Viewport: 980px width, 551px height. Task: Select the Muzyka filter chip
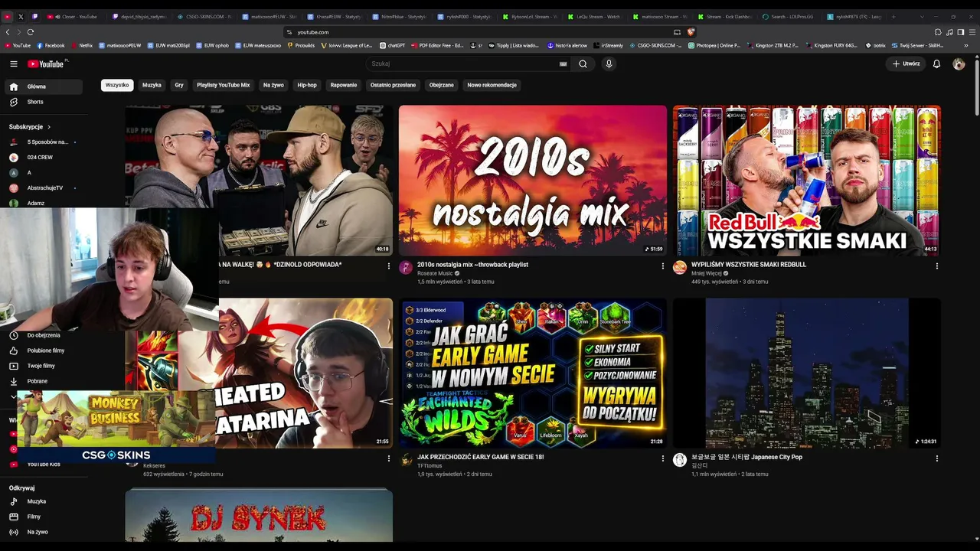[152, 85]
